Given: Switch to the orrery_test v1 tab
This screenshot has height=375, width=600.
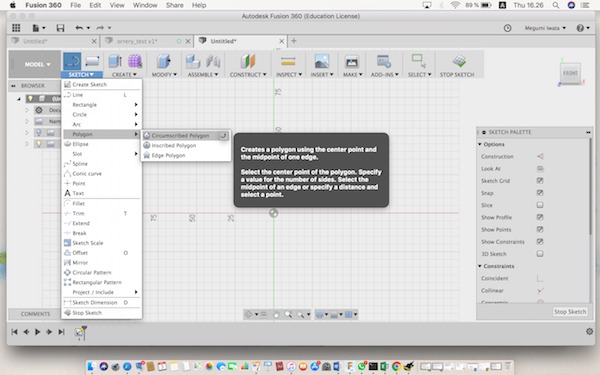Looking at the screenshot, I should [x=137, y=41].
